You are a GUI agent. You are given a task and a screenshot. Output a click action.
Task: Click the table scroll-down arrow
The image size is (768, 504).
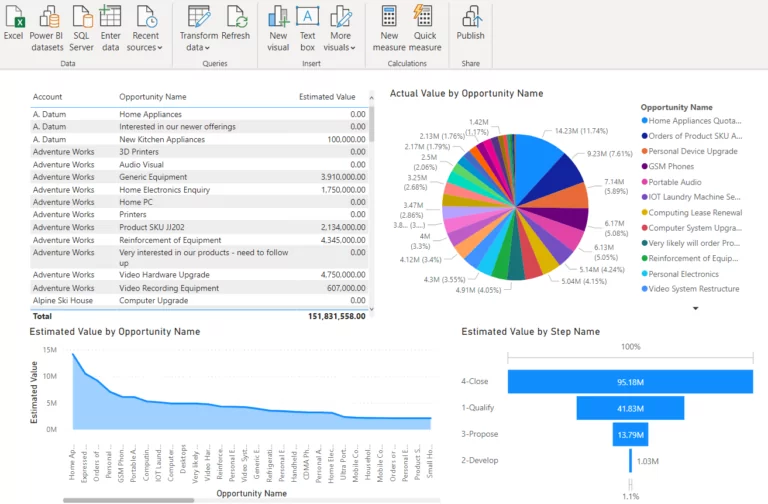coord(371,309)
